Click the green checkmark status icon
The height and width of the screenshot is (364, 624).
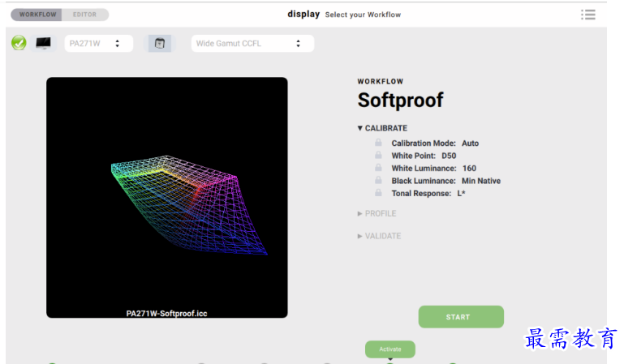pos(19,43)
